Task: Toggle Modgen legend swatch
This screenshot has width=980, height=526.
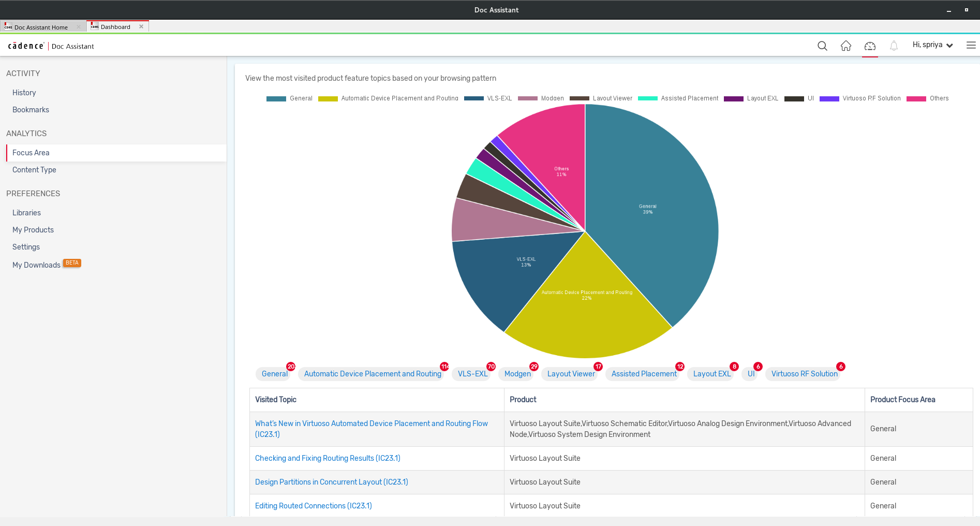Action: (x=528, y=99)
